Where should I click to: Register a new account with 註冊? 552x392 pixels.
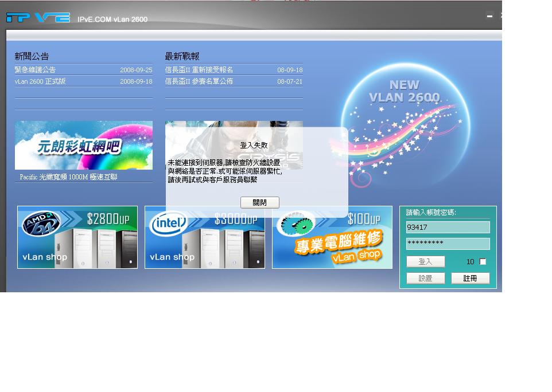(x=471, y=278)
